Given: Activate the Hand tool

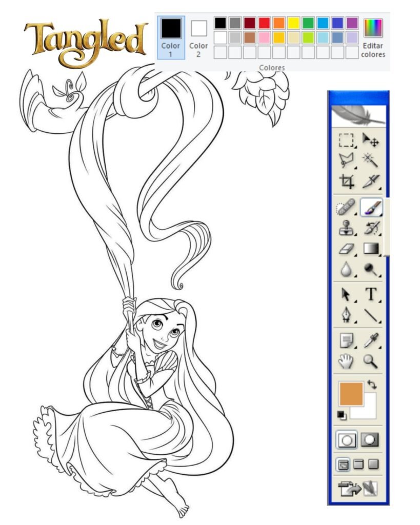Looking at the screenshot, I should [346, 361].
